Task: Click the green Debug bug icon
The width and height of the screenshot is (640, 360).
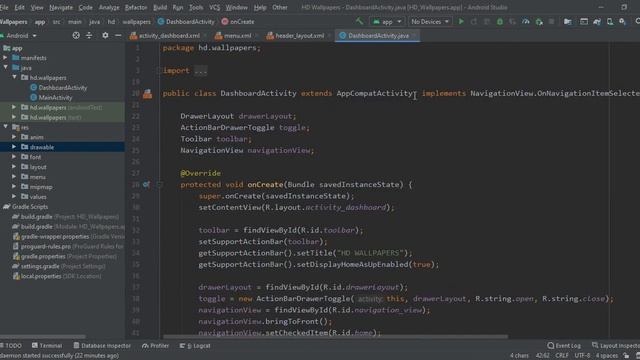Action: [500, 21]
